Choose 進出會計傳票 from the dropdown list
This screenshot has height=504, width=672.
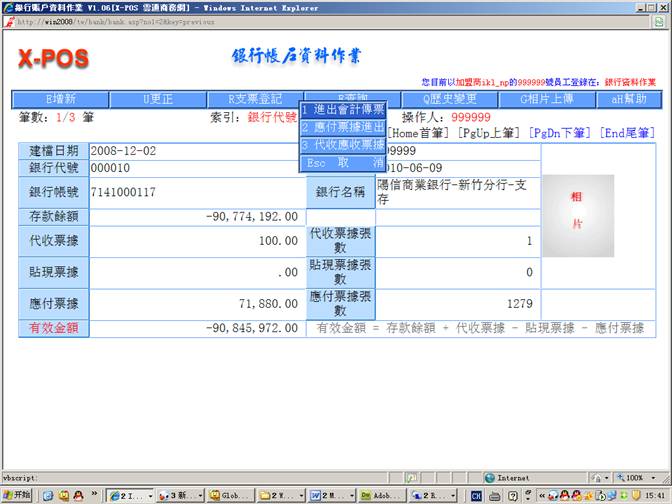pyautogui.click(x=343, y=109)
